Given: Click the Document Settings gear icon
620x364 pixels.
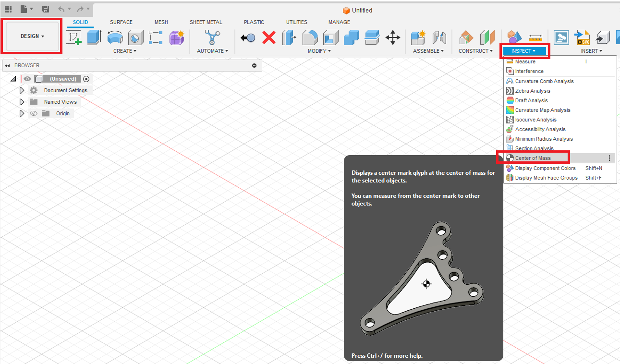Looking at the screenshot, I should pyautogui.click(x=33, y=90).
